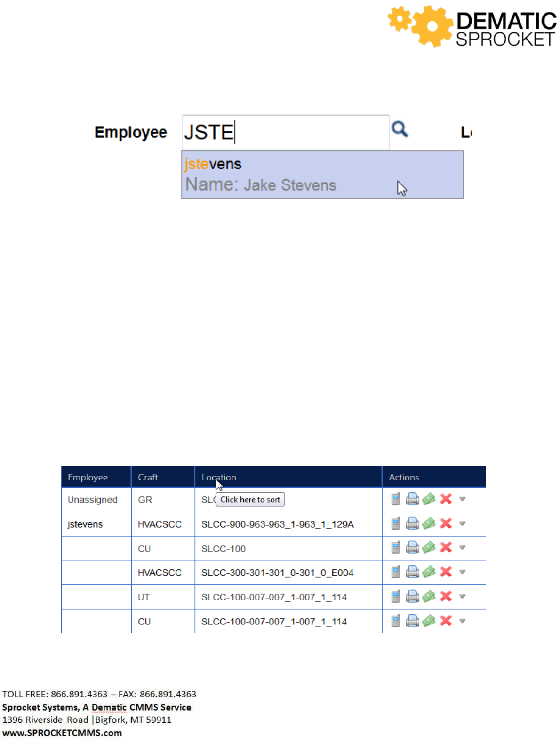Click the 'Employee' field label

[131, 132]
